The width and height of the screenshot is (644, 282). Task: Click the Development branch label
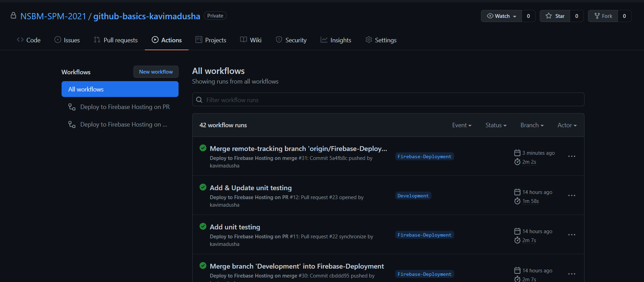click(413, 196)
